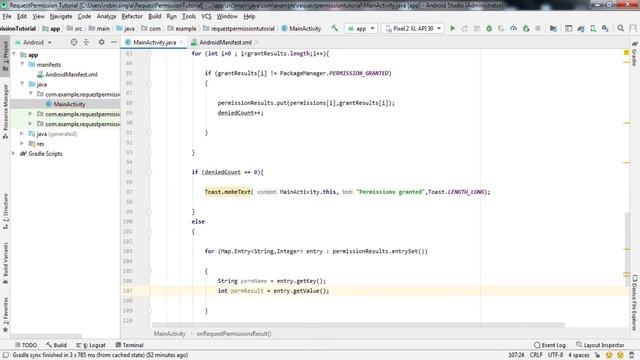This screenshot has width=640, height=360.
Task: Click the happy face feedback icon
Action: [x=609, y=355]
